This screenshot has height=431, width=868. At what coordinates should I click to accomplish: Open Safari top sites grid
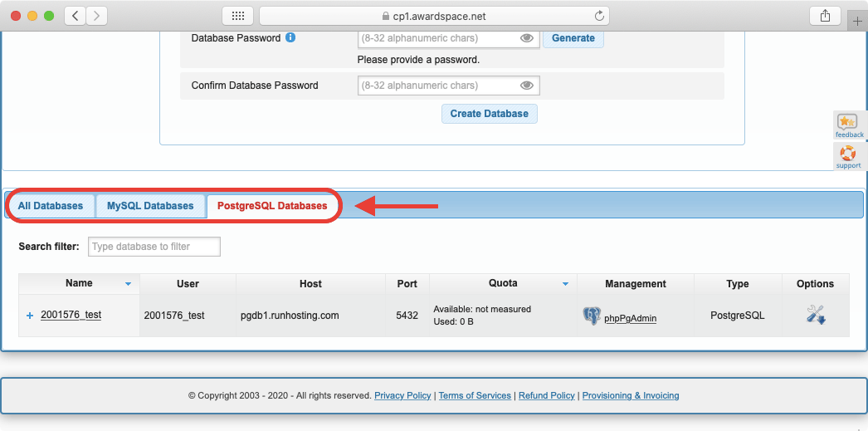238,16
